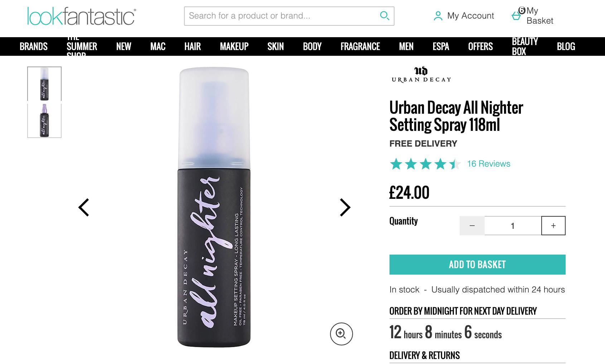Viewport: 605px width, 364px height.
Task: Click the star rating display
Action: tap(425, 164)
